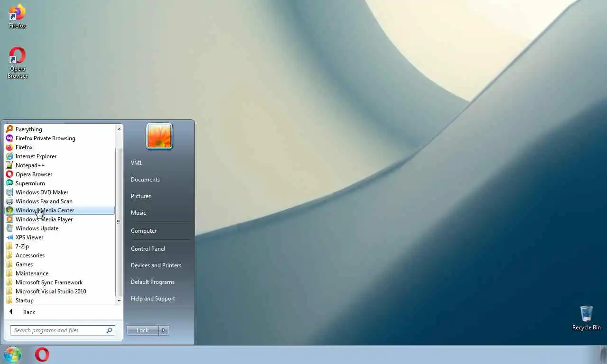Click the Windows Media Center icon
Screen dimensions: 607x364
tap(9, 210)
